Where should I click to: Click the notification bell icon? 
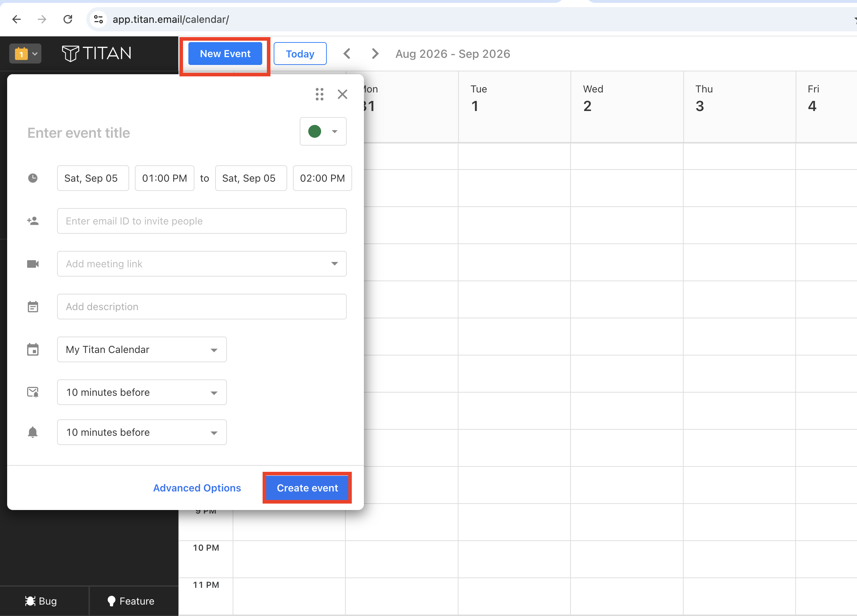[x=33, y=432]
